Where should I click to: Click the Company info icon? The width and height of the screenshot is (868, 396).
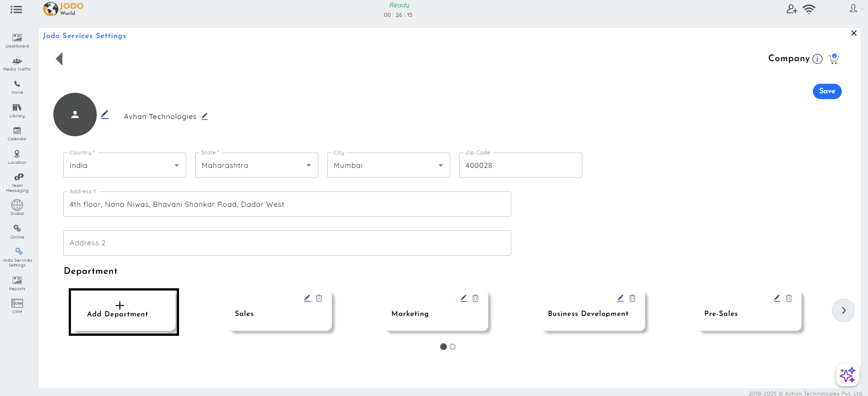817,59
